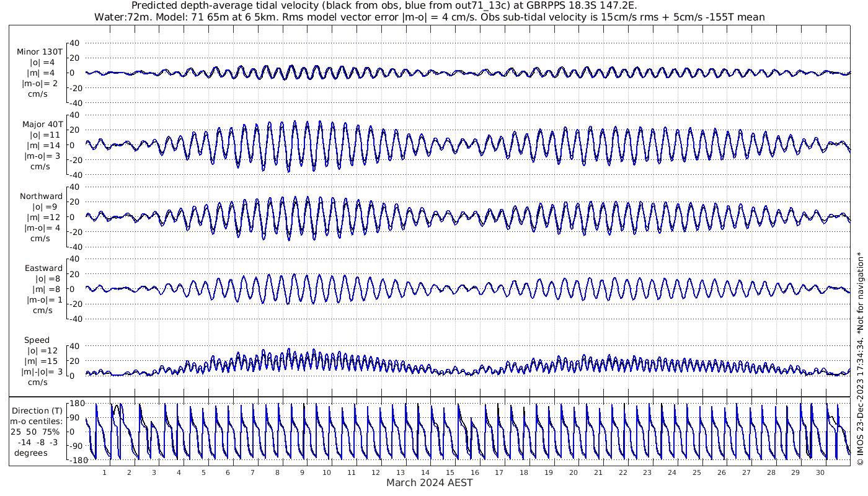Click day '21' on the date axis
Screen dimensions: 868x496
pos(598,472)
